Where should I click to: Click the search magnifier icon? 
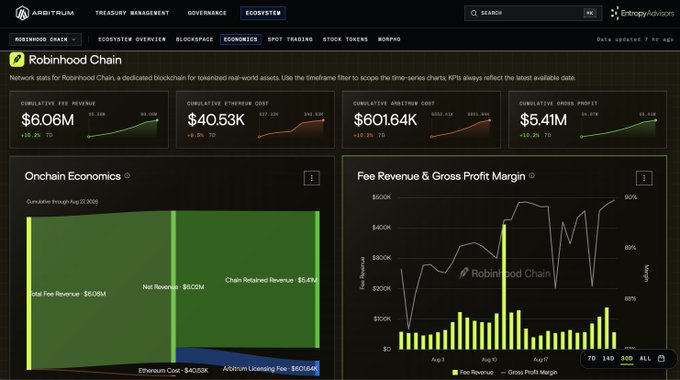tap(474, 13)
